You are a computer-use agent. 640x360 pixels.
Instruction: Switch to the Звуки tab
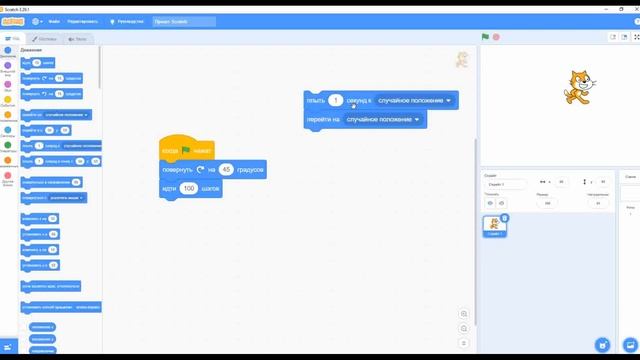click(78, 39)
